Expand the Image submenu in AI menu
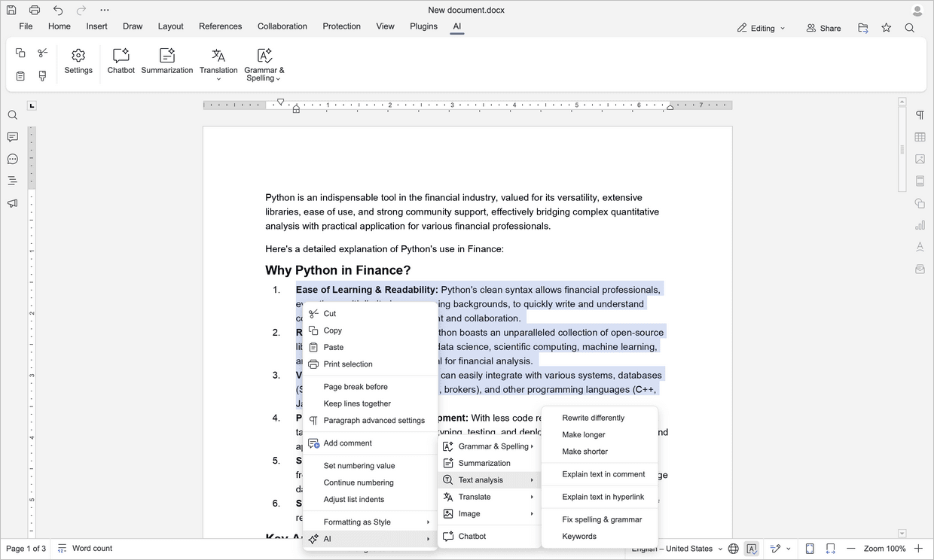This screenshot has width=934, height=560. (489, 514)
